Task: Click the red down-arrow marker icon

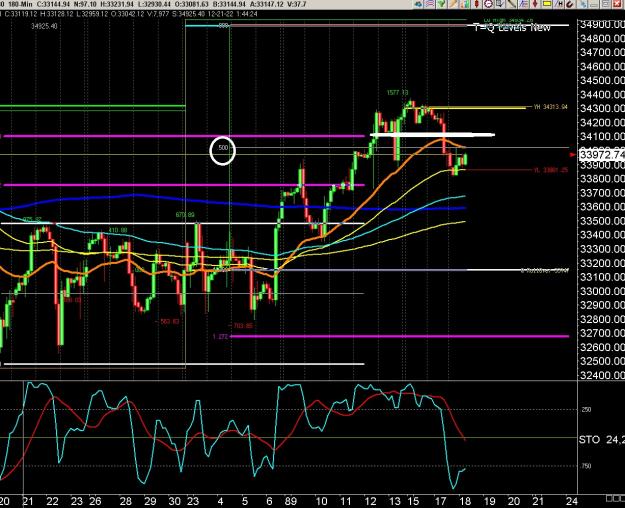Action: click(x=535, y=4)
